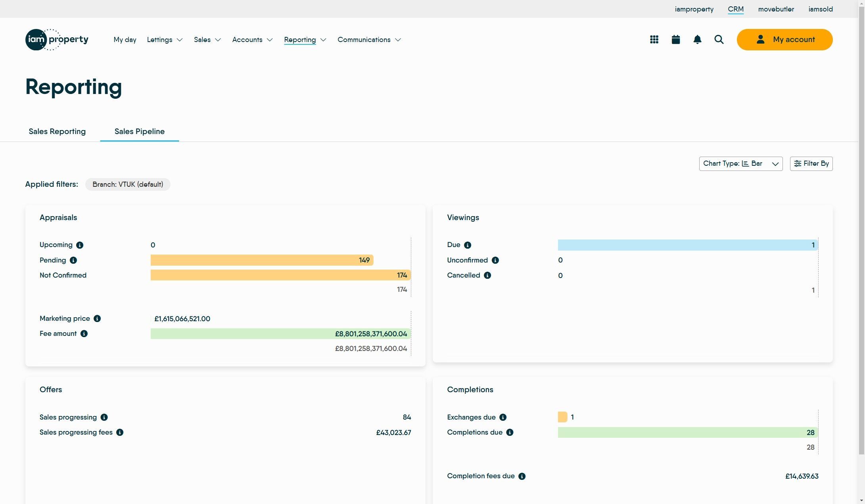Click info icon next to Marketing price

coord(97,318)
